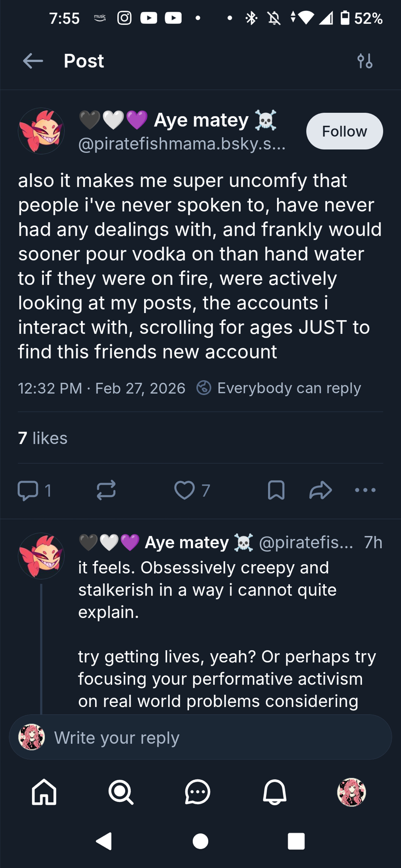
Task: Open the 7 likes list
Action: pos(43,438)
